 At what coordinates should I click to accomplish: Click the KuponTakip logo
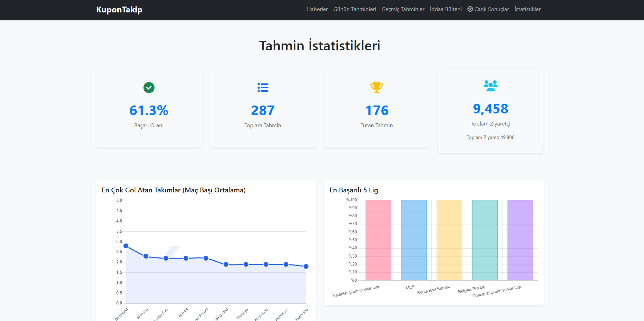(x=119, y=10)
